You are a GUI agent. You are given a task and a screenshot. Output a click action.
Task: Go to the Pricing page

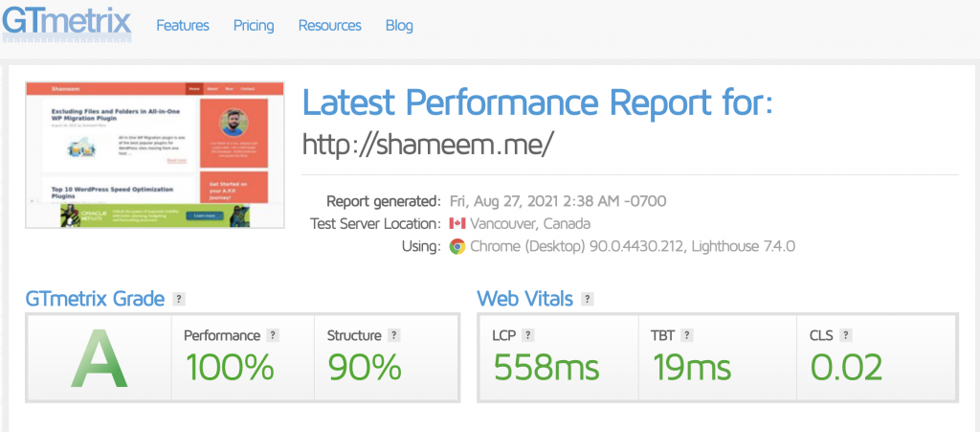pos(254,26)
